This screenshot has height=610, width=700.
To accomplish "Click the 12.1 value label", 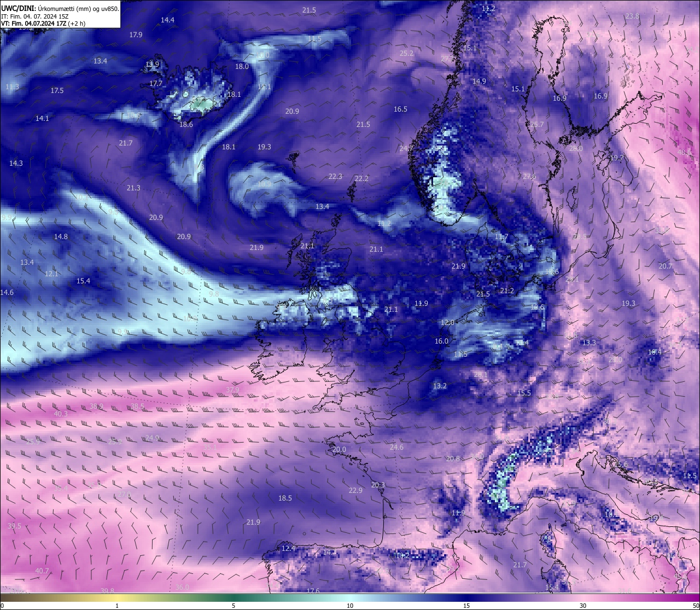I will coord(51,274).
